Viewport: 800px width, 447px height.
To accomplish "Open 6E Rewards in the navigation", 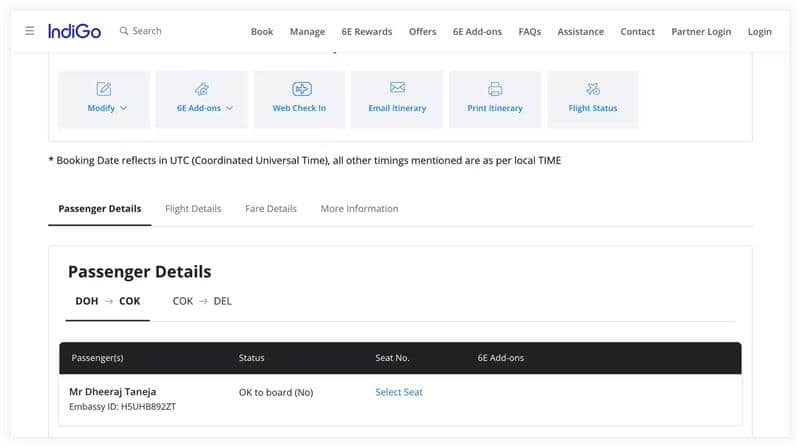I will pyautogui.click(x=367, y=32).
